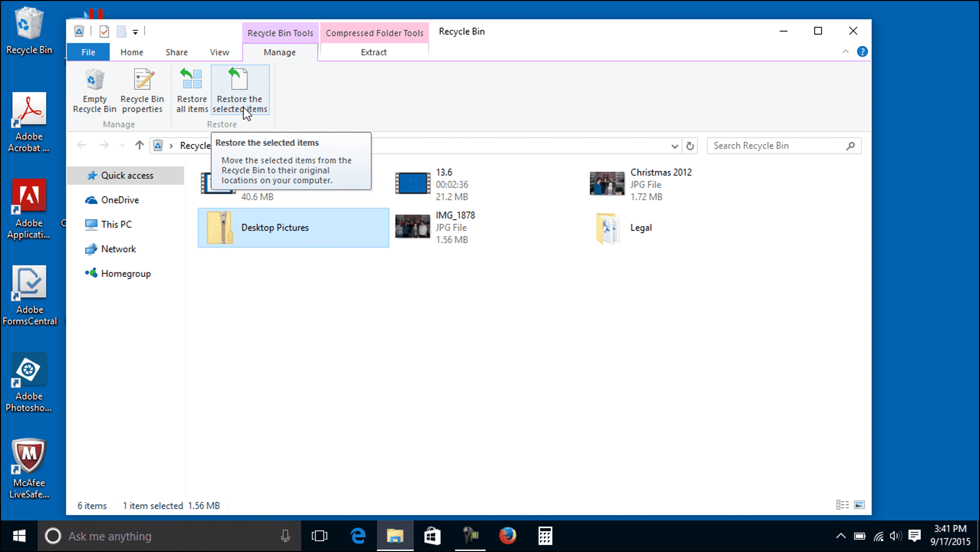Click Restore all items

191,91
